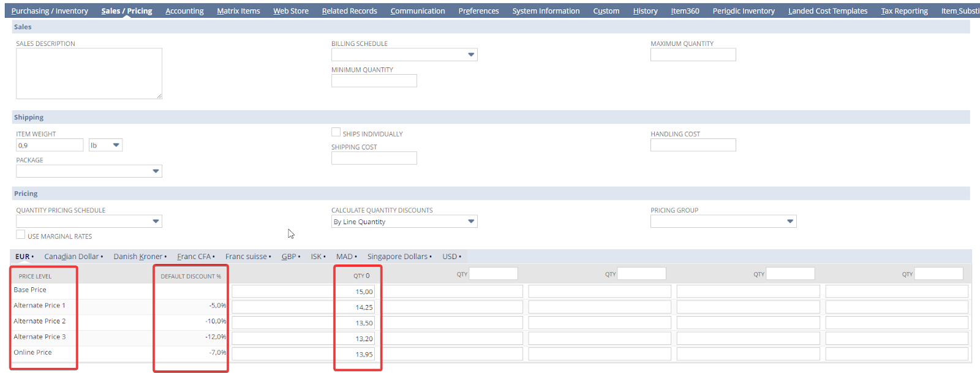Open the Purchasing / Inventory tab

[x=50, y=11]
